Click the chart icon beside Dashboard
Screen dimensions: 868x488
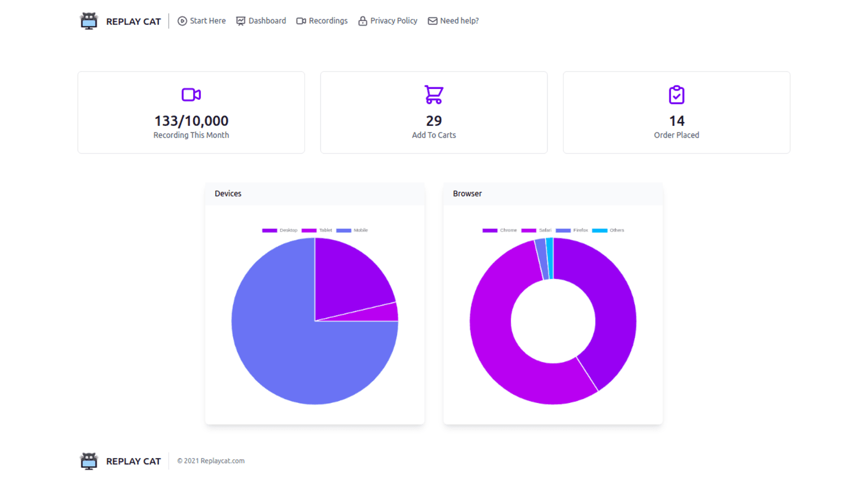pyautogui.click(x=240, y=21)
